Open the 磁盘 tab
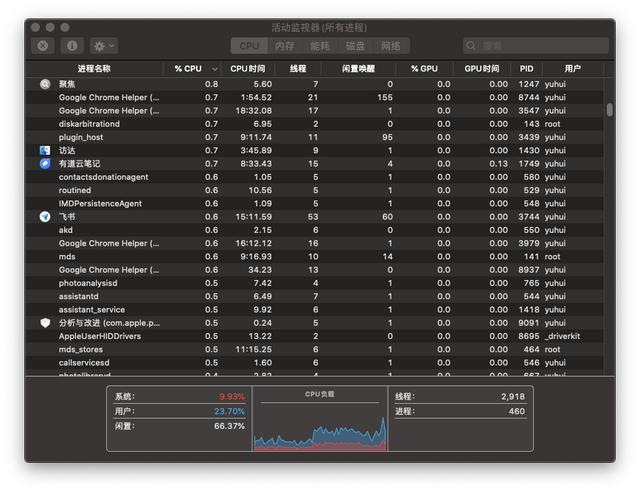 coord(355,46)
